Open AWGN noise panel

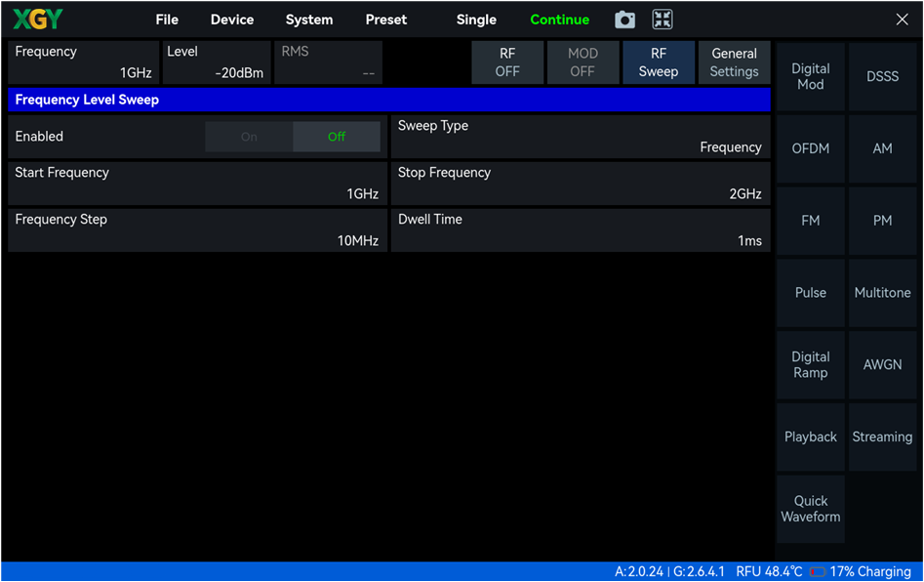[882, 365]
